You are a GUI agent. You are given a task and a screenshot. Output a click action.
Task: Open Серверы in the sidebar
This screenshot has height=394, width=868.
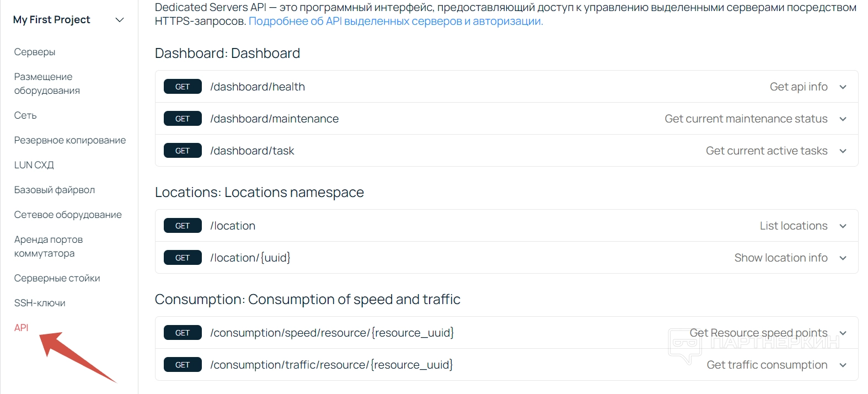click(x=35, y=52)
